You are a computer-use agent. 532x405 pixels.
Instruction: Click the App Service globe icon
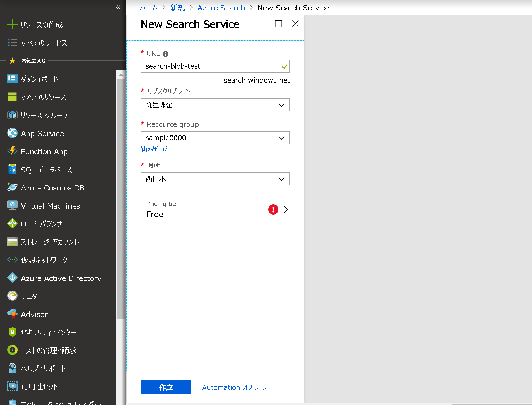12,133
